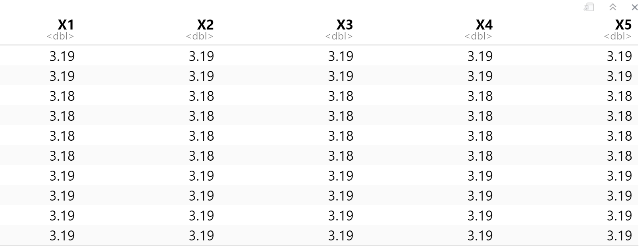The height and width of the screenshot is (252, 644).
Task: Click the X1 column header
Action: click(x=66, y=25)
